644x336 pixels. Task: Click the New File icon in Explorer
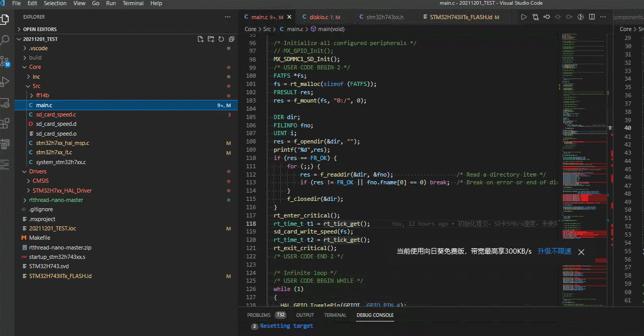(201, 39)
